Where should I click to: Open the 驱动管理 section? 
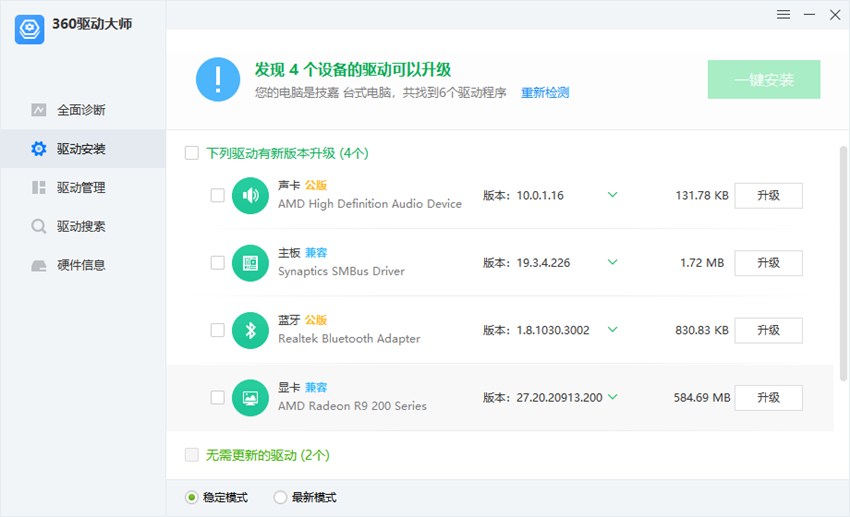pos(83,188)
